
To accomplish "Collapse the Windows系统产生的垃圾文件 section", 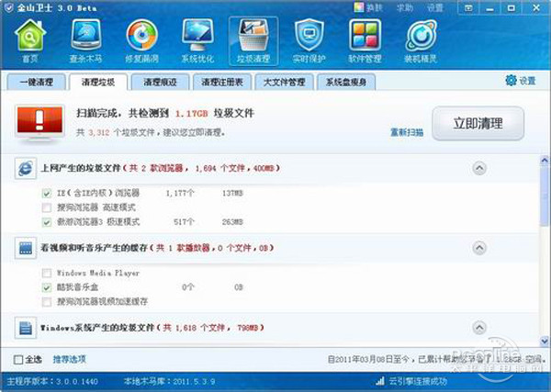I will (479, 328).
